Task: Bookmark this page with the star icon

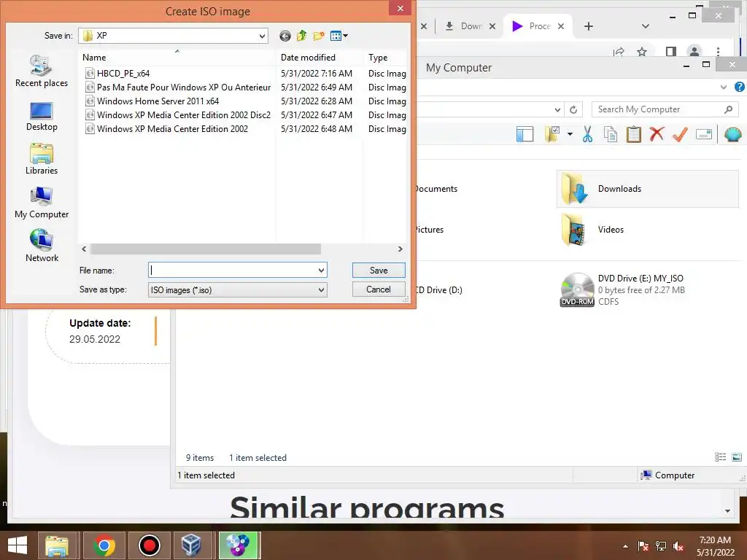Action: click(x=642, y=52)
